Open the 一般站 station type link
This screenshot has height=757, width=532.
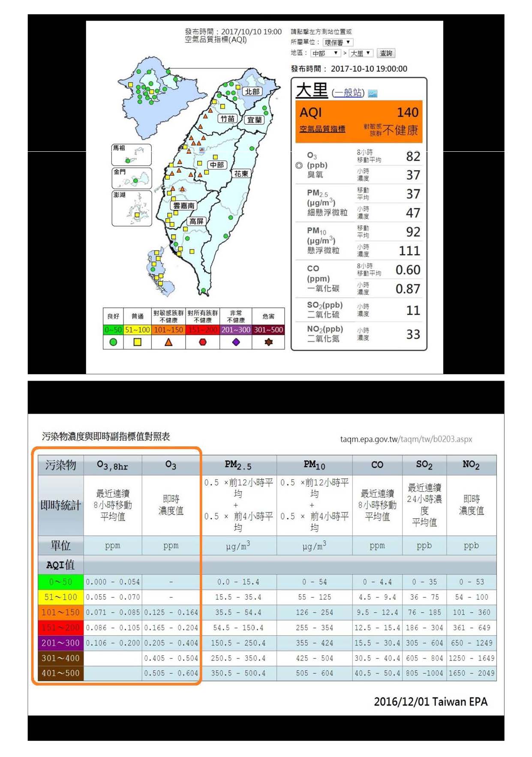[348, 93]
